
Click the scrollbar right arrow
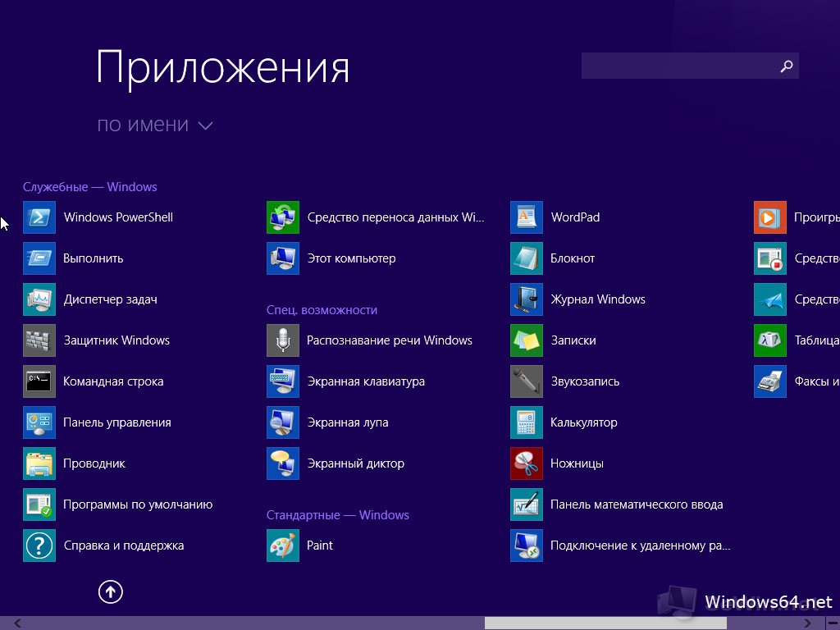tap(807, 623)
